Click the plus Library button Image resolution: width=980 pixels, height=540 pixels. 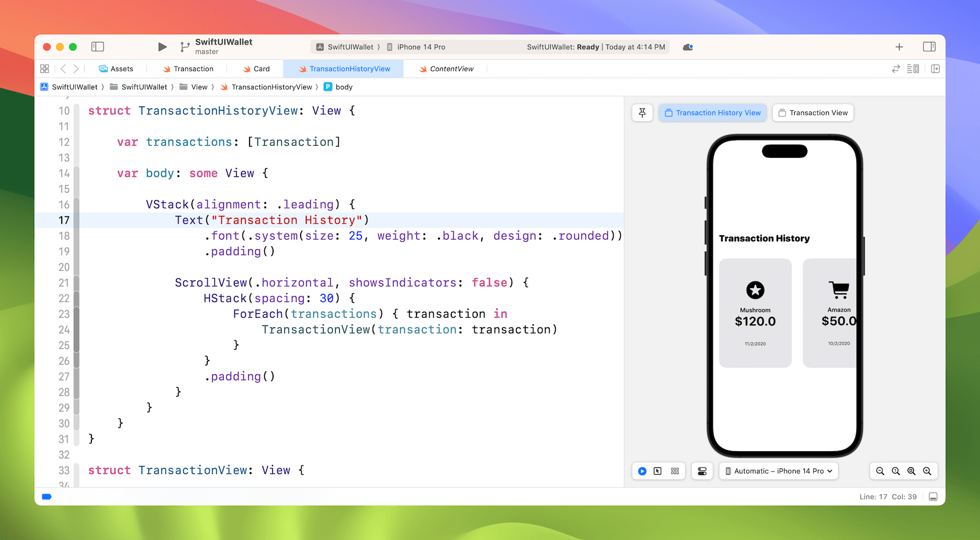pos(899,47)
